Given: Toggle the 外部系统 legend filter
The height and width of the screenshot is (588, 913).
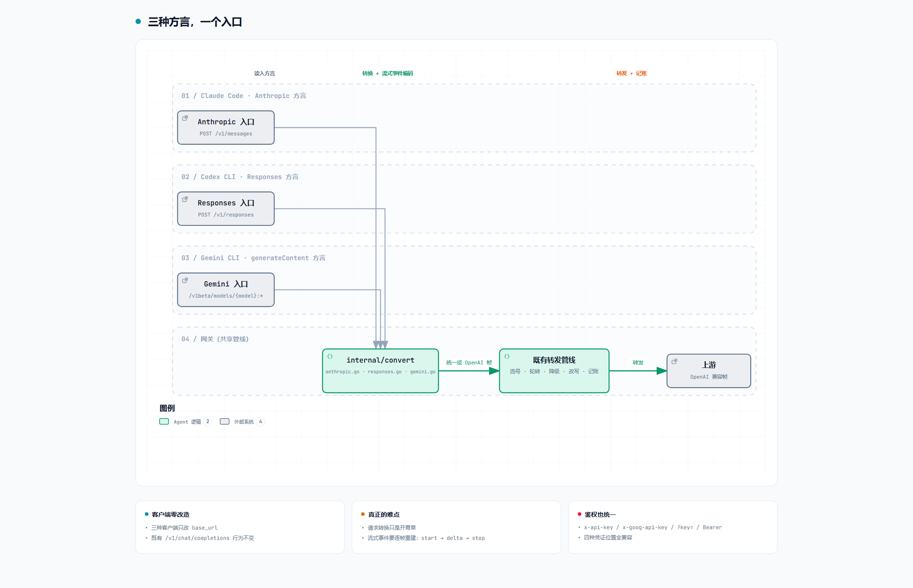Looking at the screenshot, I should point(243,421).
